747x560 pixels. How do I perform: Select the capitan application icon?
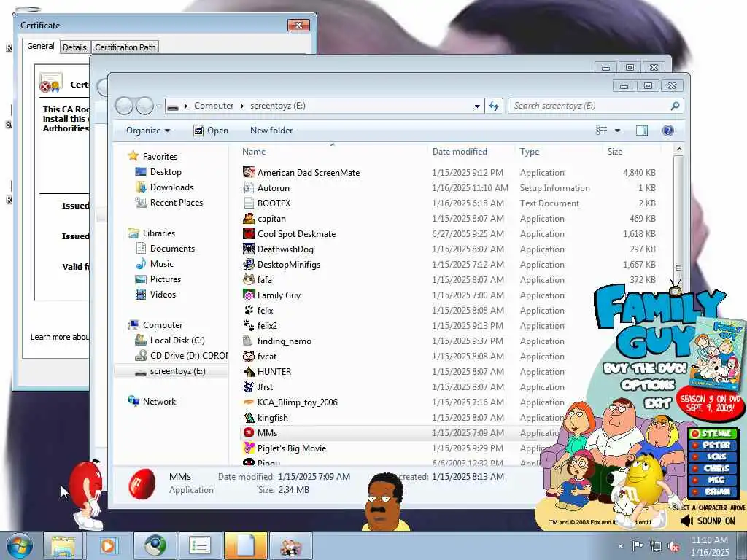pyautogui.click(x=248, y=219)
